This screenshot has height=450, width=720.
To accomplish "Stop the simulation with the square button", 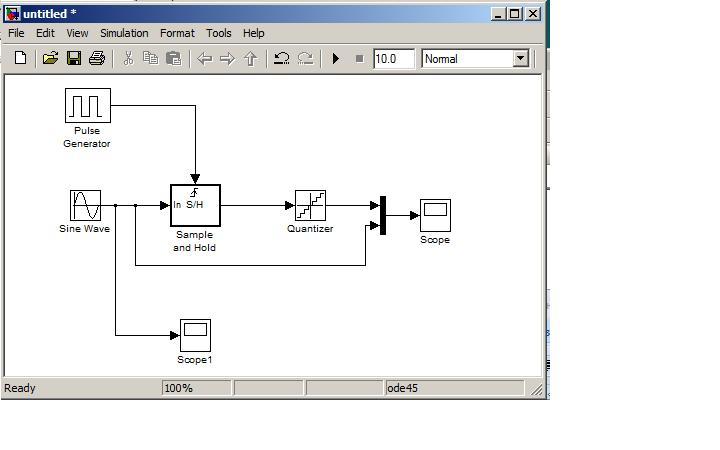I will [360, 59].
